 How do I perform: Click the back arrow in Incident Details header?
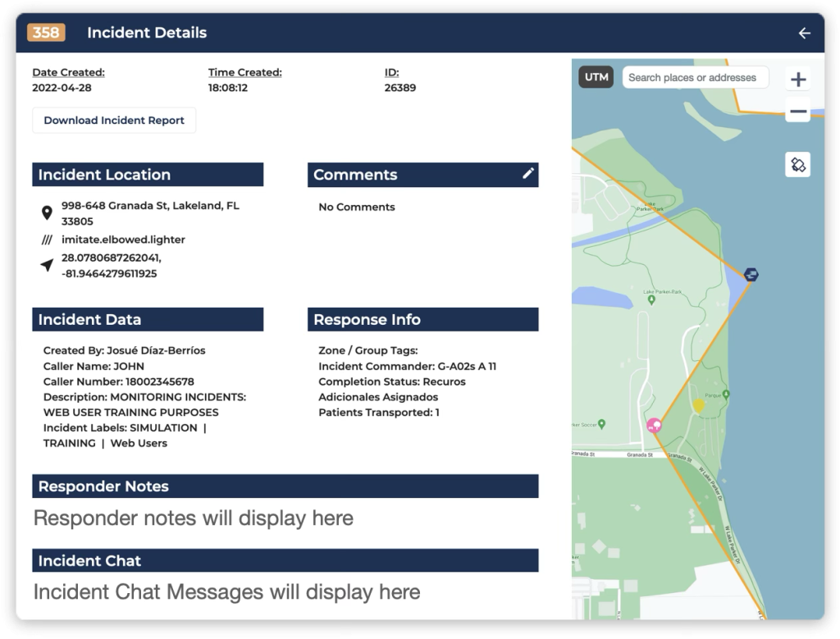(804, 33)
